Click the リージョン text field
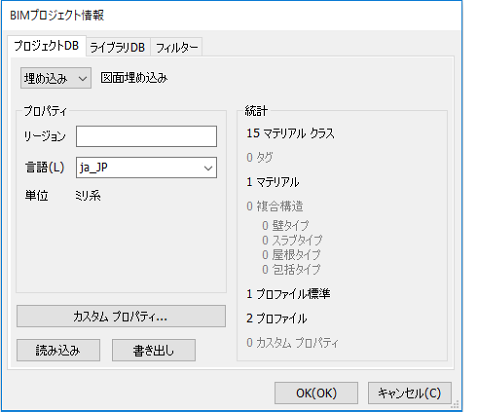 (146, 136)
